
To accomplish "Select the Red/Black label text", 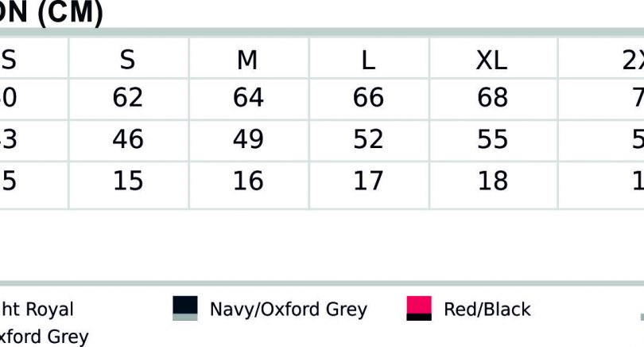I will click(x=487, y=309).
